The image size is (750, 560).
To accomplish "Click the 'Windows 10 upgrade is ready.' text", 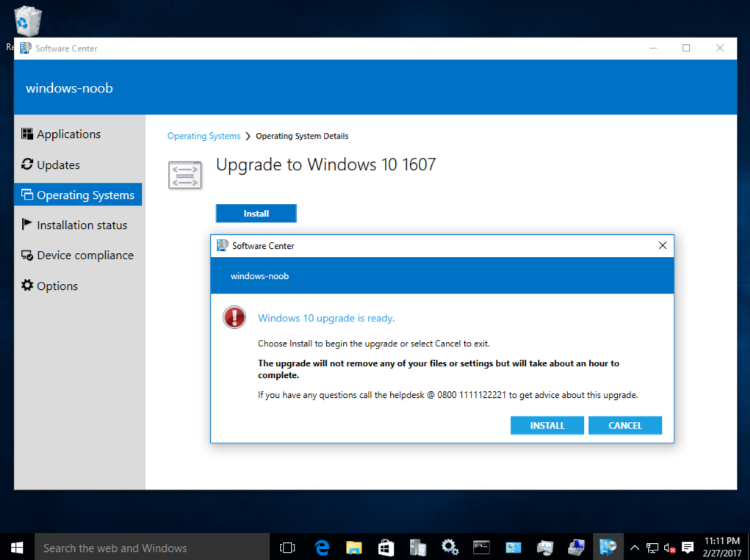I will [326, 319].
